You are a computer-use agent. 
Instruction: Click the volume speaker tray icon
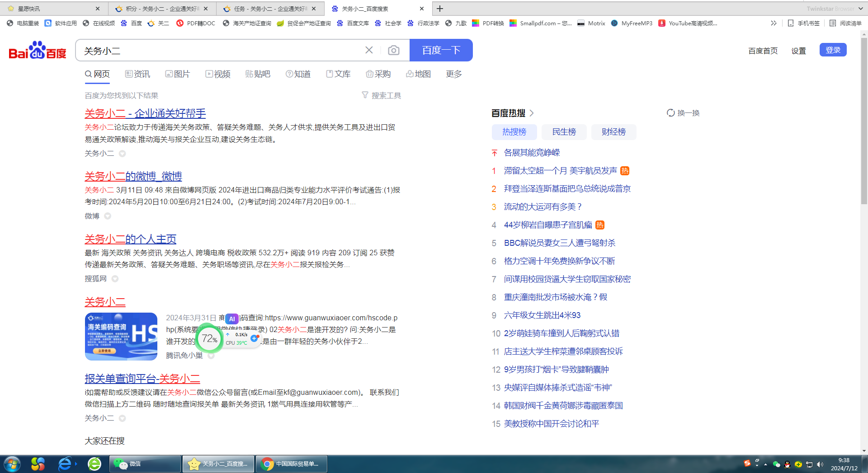pyautogui.click(x=820, y=464)
